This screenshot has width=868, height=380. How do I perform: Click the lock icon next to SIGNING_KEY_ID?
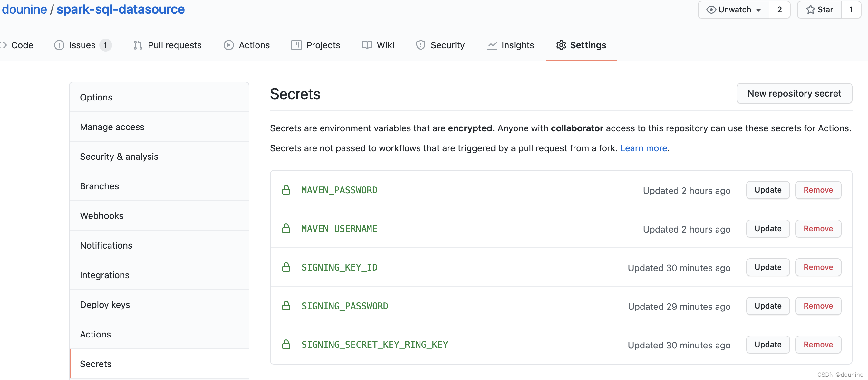coord(286,267)
